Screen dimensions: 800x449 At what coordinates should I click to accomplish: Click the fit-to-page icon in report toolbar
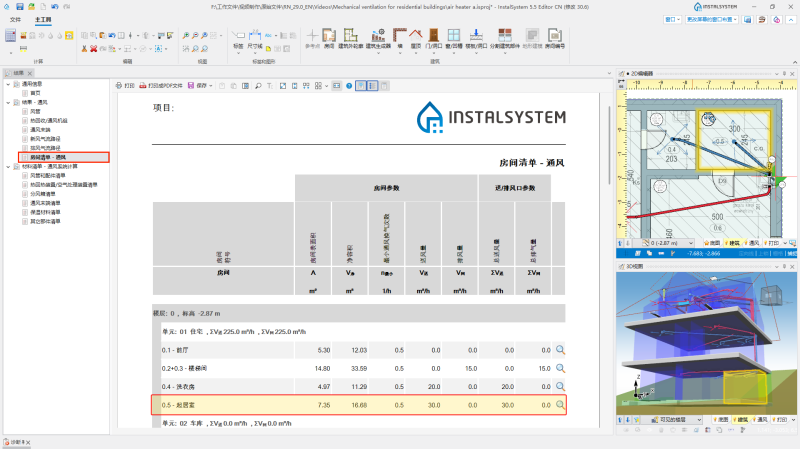283,86
